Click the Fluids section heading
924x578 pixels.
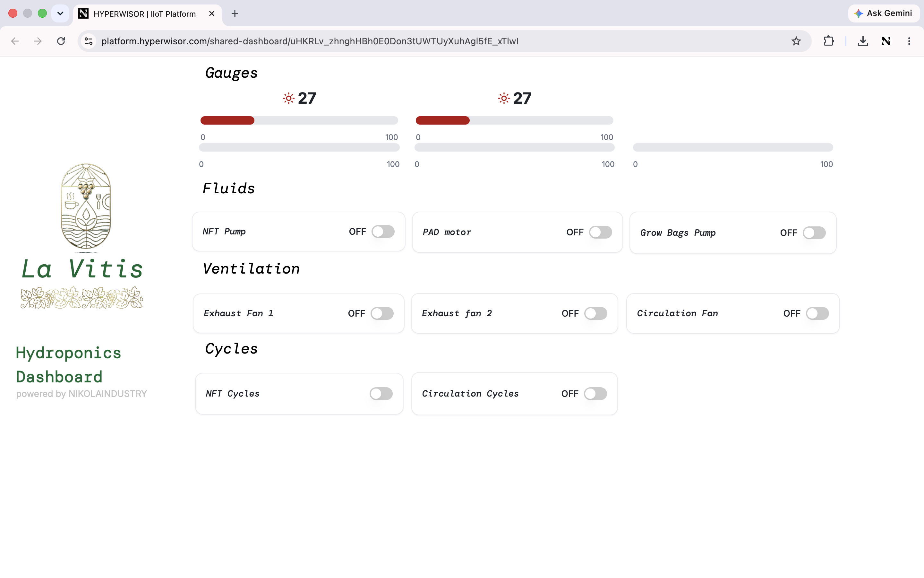point(229,188)
